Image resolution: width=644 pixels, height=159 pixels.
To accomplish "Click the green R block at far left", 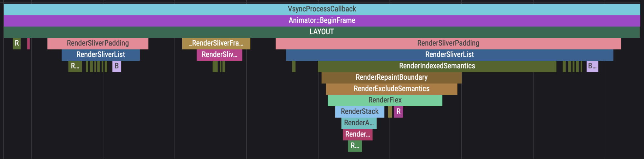I will click(x=17, y=43).
